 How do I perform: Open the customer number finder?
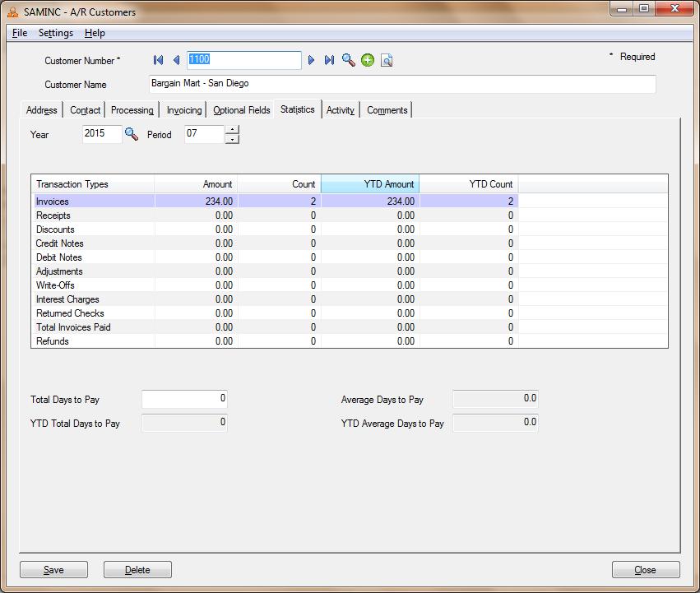[x=349, y=60]
